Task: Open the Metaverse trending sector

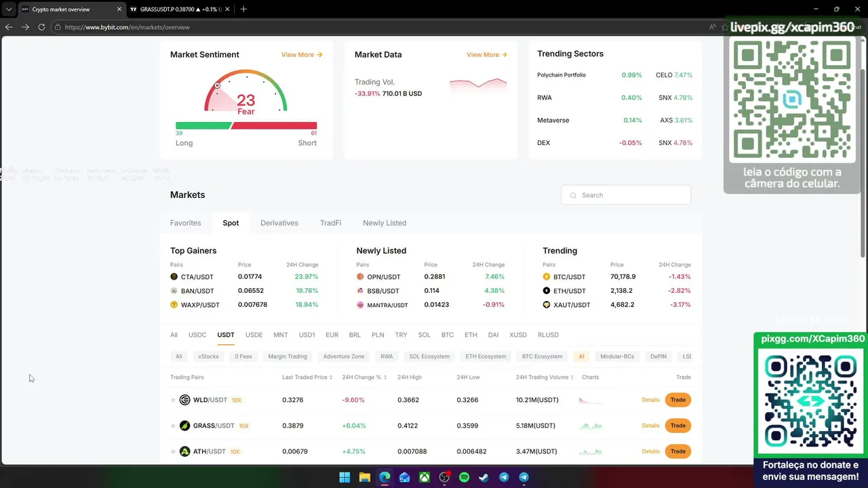Action: [553, 121]
